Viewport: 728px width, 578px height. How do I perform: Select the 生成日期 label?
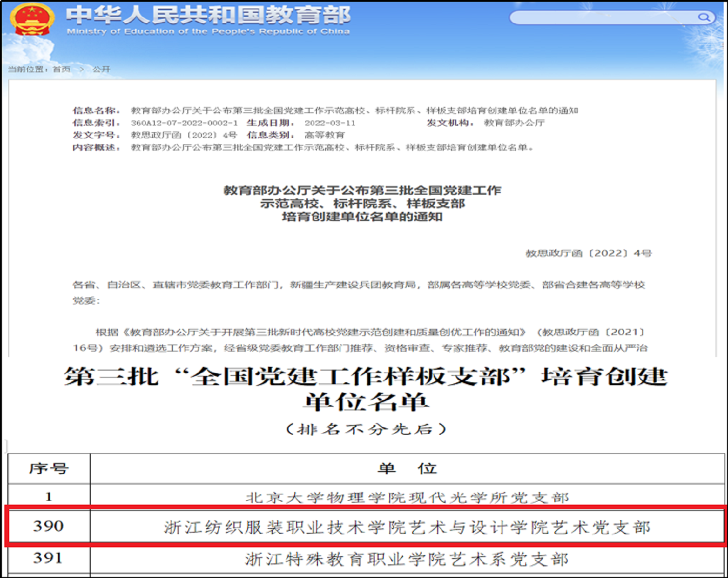pyautogui.click(x=270, y=123)
